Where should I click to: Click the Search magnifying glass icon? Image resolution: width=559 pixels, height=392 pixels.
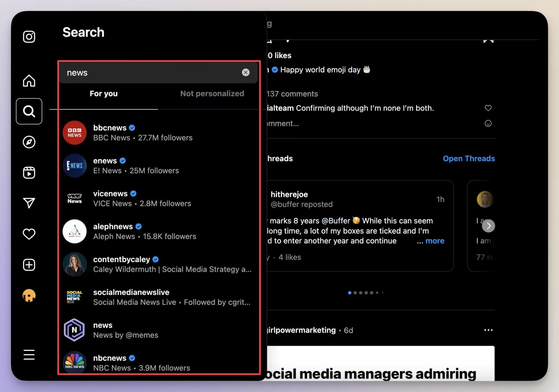point(29,111)
